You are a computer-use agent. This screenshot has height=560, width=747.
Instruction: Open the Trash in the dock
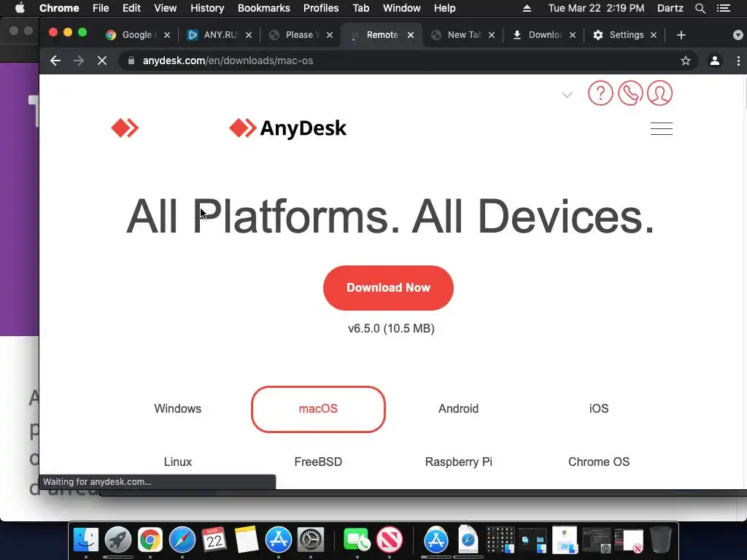tap(661, 540)
